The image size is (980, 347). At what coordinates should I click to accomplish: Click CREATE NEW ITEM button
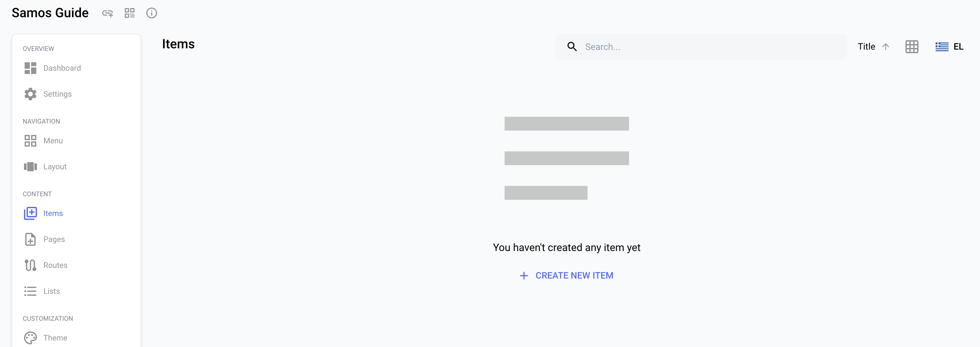pyautogui.click(x=566, y=275)
